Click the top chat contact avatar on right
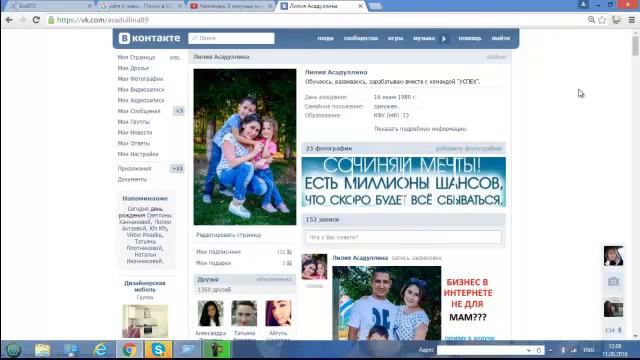The height and width of the screenshot is (360, 640). coord(613,256)
